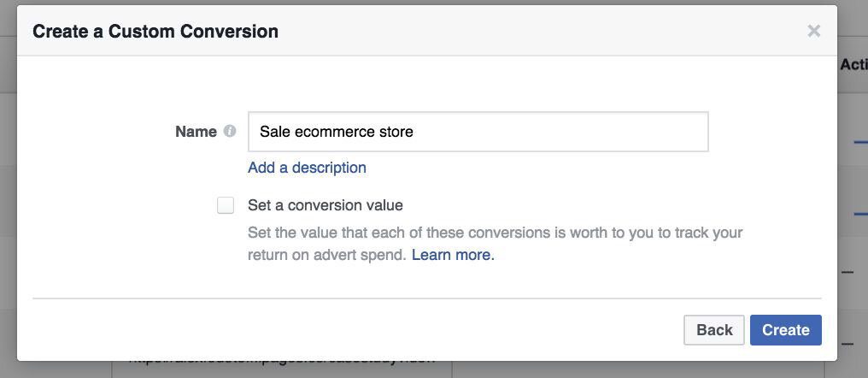Click the horizontal divider above the Back button
The width and height of the screenshot is (868, 378).
[x=427, y=298]
